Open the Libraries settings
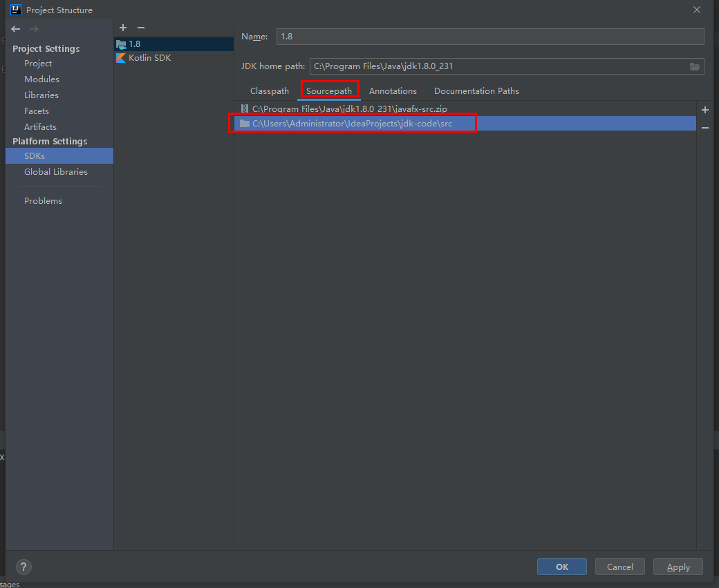The width and height of the screenshot is (719, 588). pos(41,95)
